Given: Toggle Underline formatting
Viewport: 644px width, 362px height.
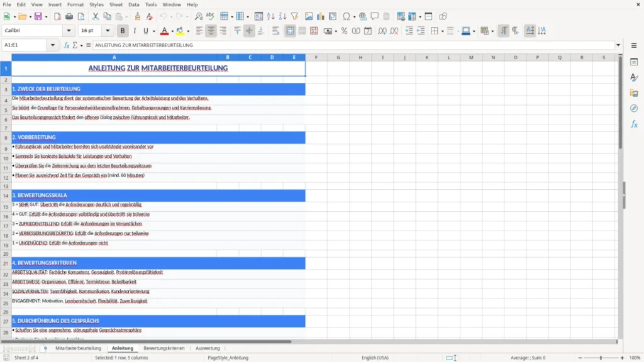Looking at the screenshot, I should click(146, 31).
